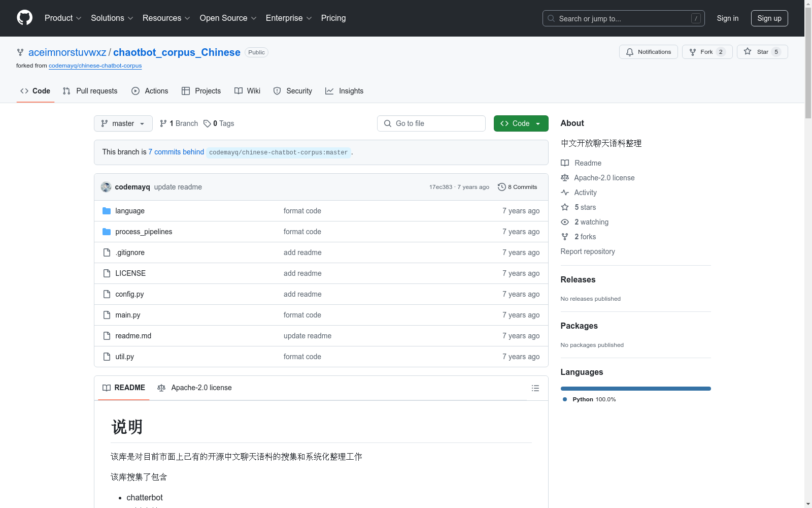Open the Packages section heading
The width and height of the screenshot is (812, 508).
(579, 326)
